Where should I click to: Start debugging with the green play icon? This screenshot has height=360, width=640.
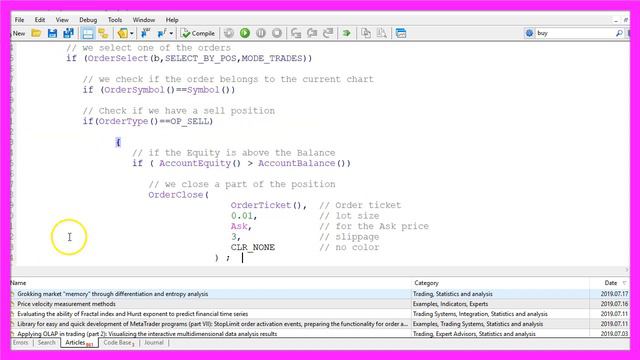click(x=245, y=33)
